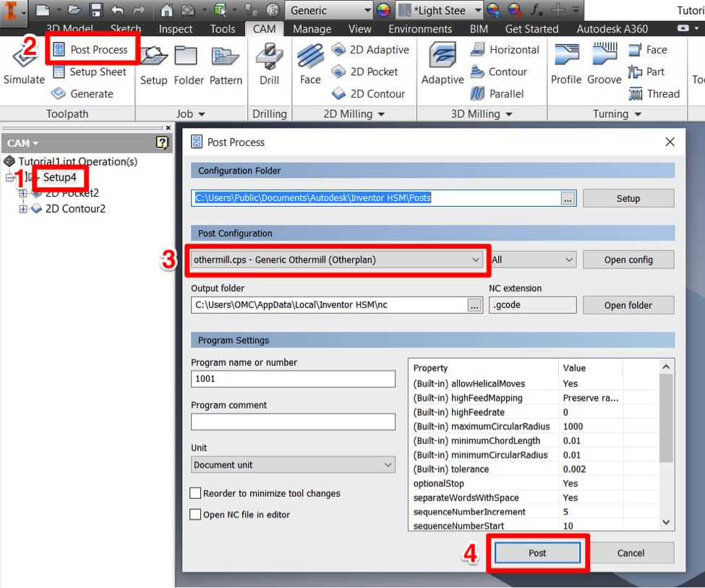The image size is (705, 588).
Task: Choose 2D Adaptive milling
Action: (x=370, y=49)
